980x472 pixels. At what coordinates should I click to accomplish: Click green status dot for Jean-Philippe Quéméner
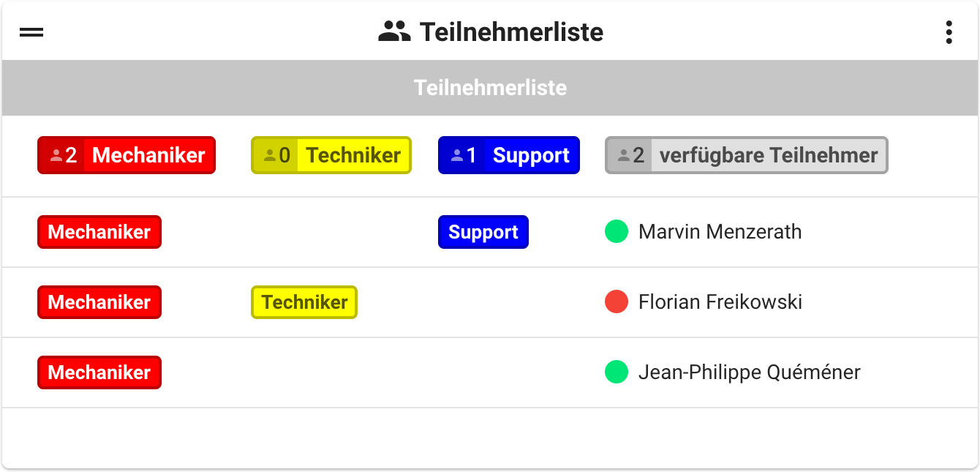(x=617, y=372)
